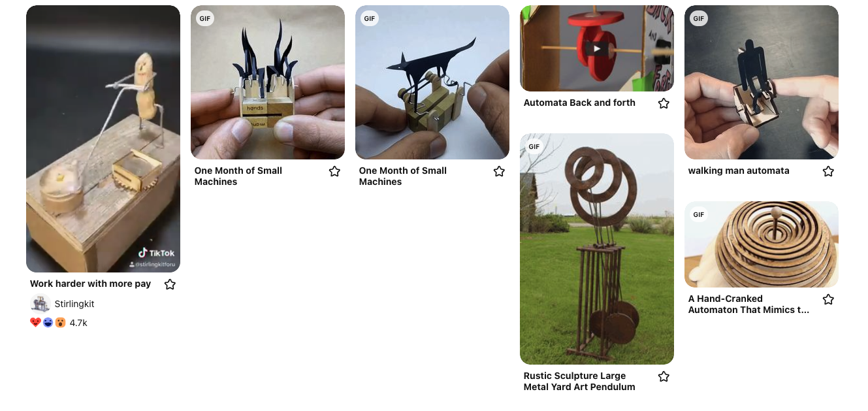Star the 'Work harder with more pay' pin
This screenshot has width=868, height=411.
click(170, 284)
